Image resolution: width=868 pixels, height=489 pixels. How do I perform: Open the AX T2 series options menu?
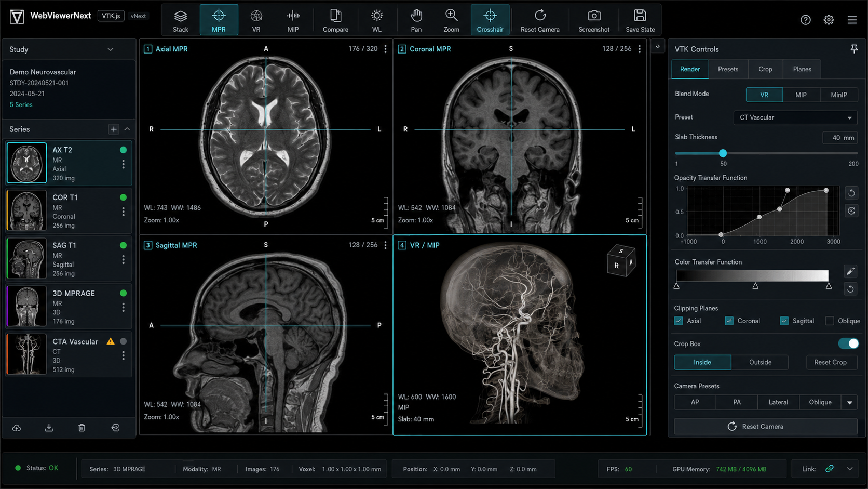[123, 164]
